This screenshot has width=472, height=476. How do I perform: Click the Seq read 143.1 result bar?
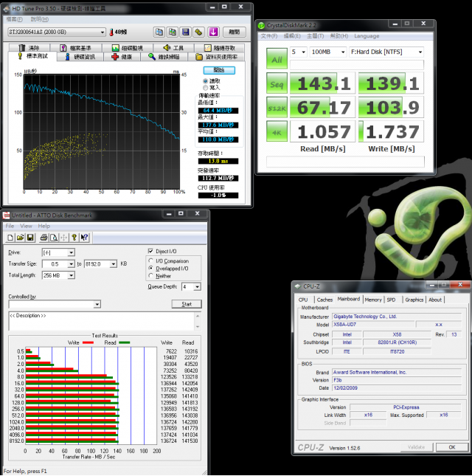pos(322,83)
